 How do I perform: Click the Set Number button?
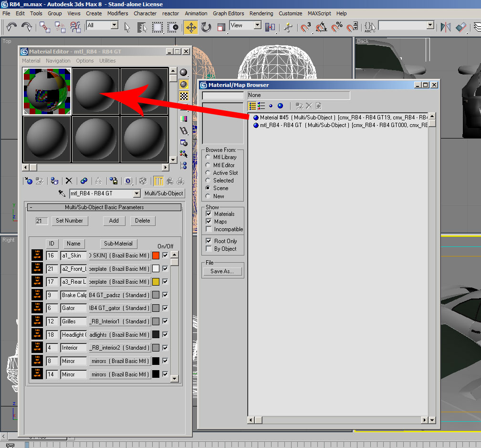point(69,221)
